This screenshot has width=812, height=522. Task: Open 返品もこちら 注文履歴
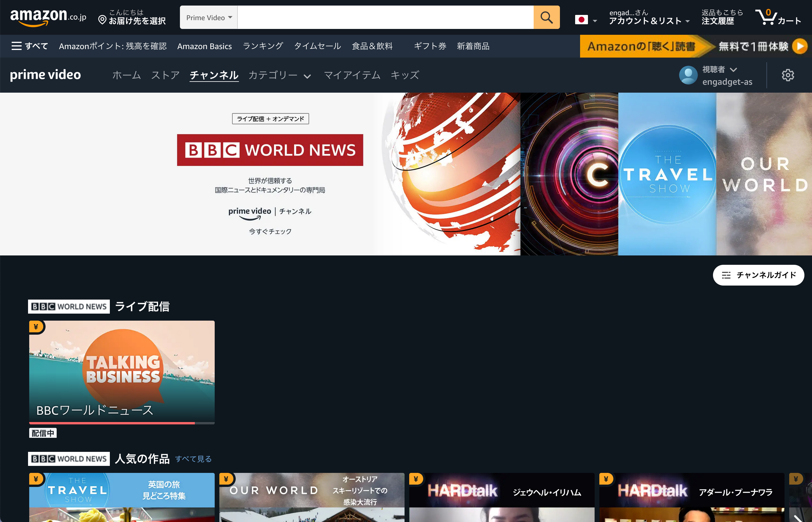(722, 17)
